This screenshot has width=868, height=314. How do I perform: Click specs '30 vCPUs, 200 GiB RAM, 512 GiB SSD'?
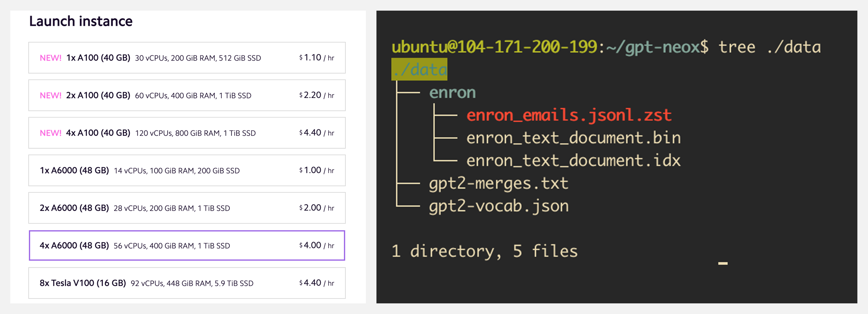[198, 58]
